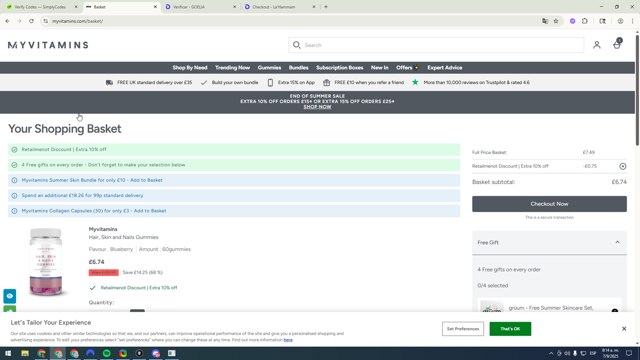Show hidden system tray icons
The height and width of the screenshot is (360, 640).
[x=551, y=353]
